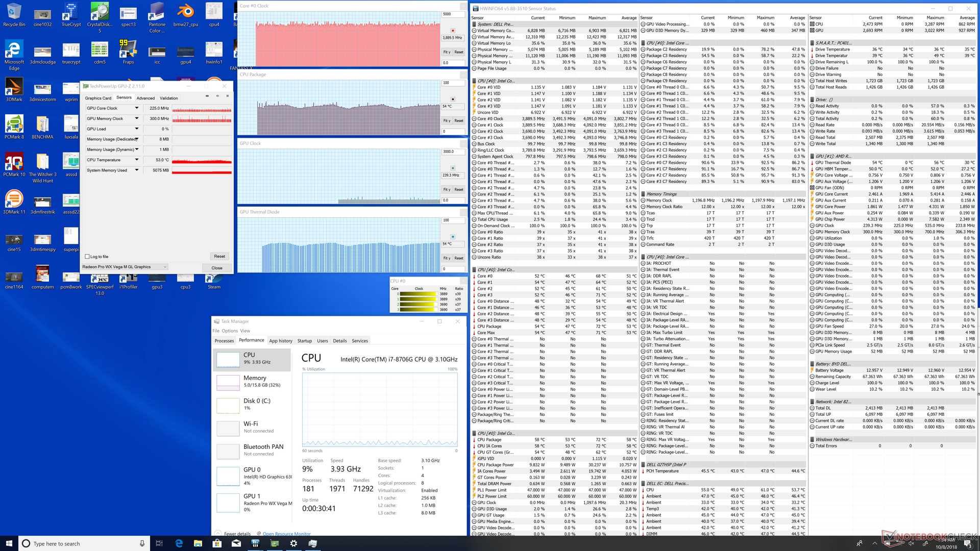Collapse Task Manager with Fewer details
This screenshot has width=980, height=551.
(236, 534)
